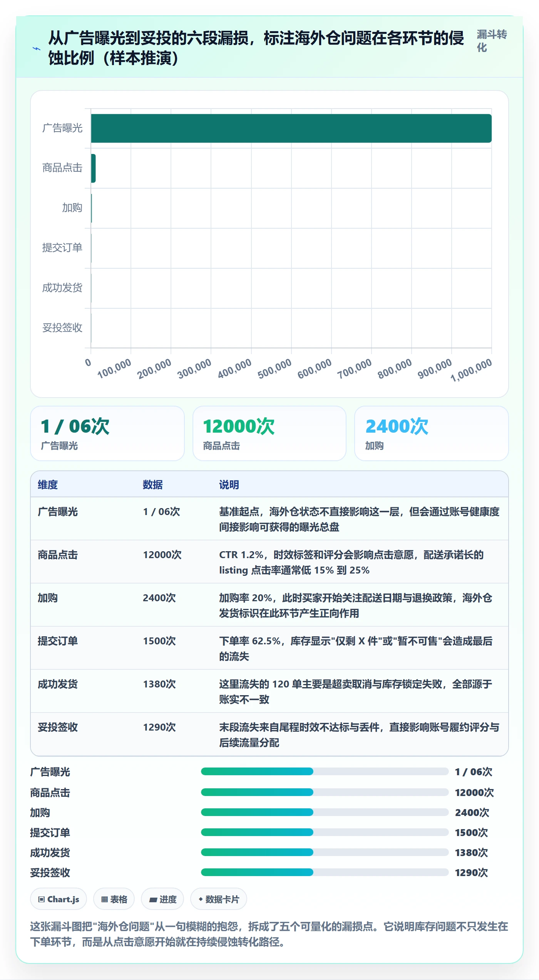Click the 说明 column header
Image resolution: width=539 pixels, height=980 pixels.
click(229, 485)
